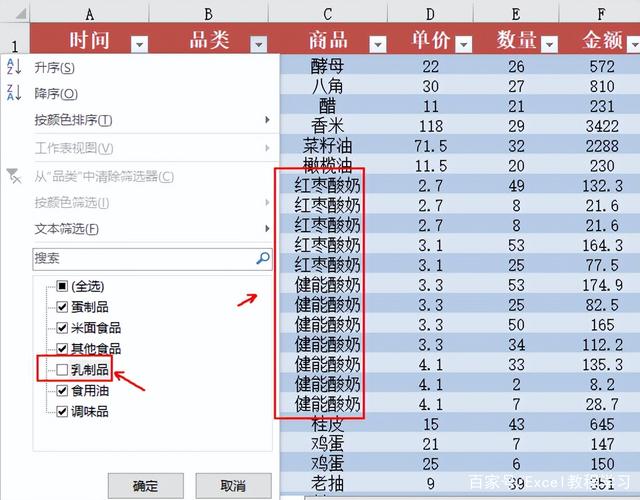
Task: Click the 645 amount cell
Action: [602, 424]
